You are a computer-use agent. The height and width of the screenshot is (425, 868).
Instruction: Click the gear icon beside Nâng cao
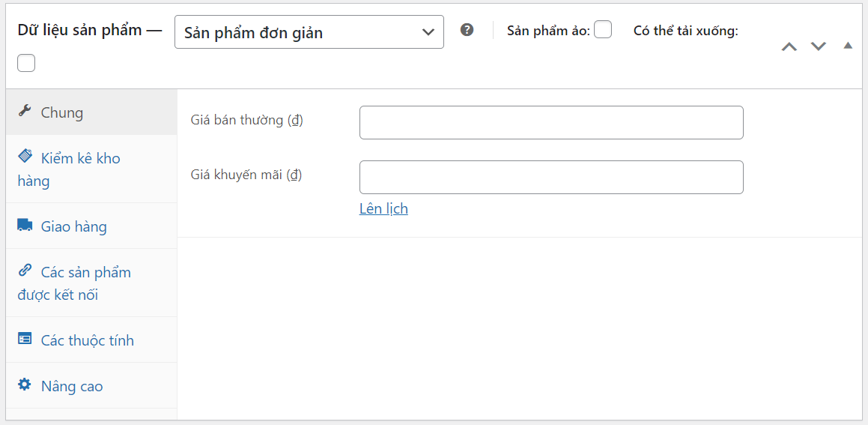click(x=25, y=384)
